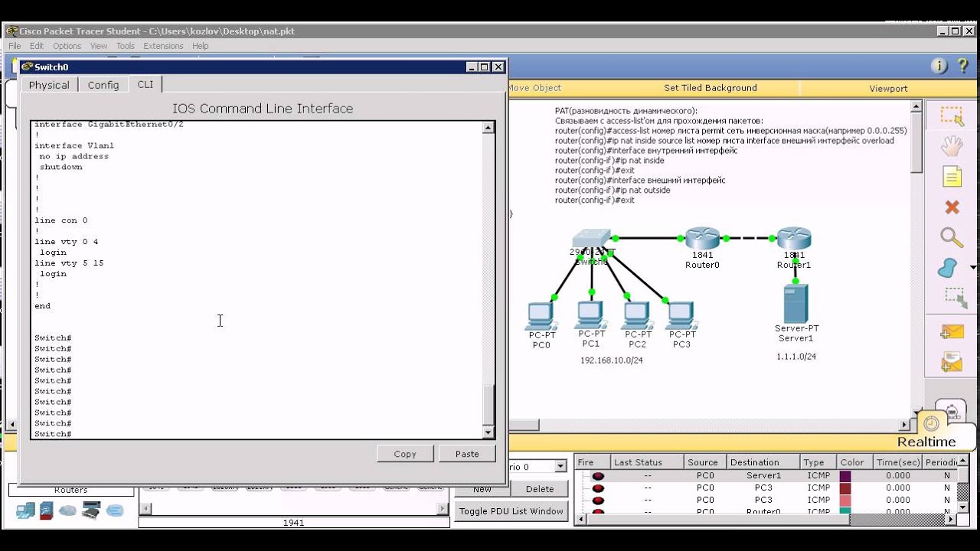The width and height of the screenshot is (980, 551).
Task: Add a Complex PDU open envelope
Action: [952, 361]
